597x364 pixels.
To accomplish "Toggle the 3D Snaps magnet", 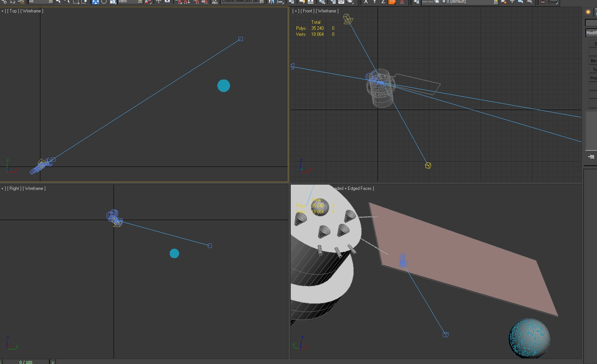I will (179, 2).
